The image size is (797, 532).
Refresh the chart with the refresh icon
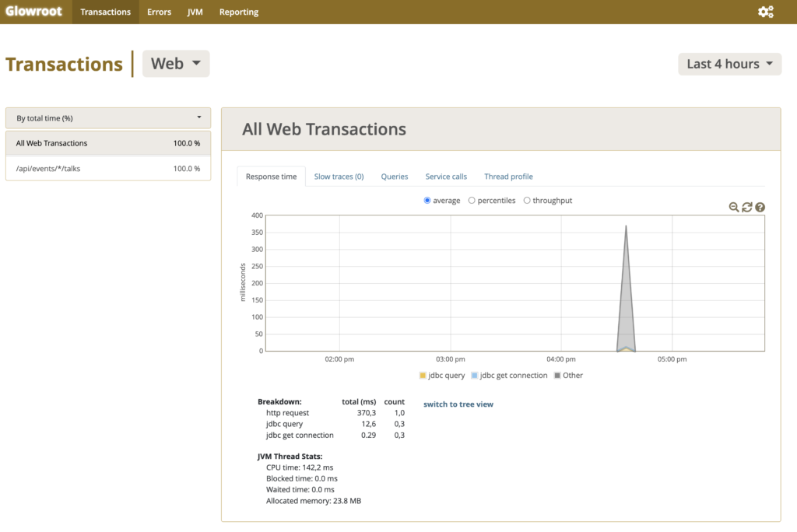747,207
